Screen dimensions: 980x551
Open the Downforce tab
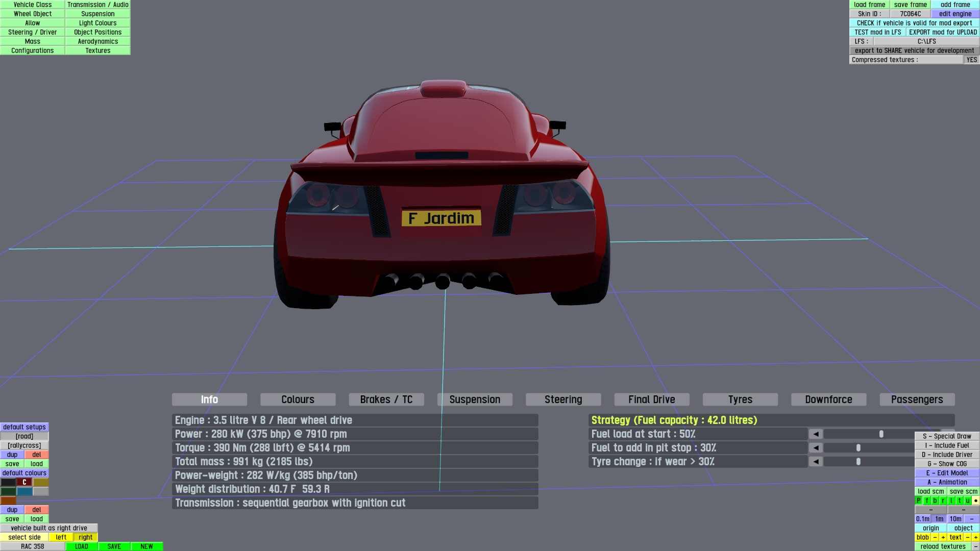tap(828, 399)
